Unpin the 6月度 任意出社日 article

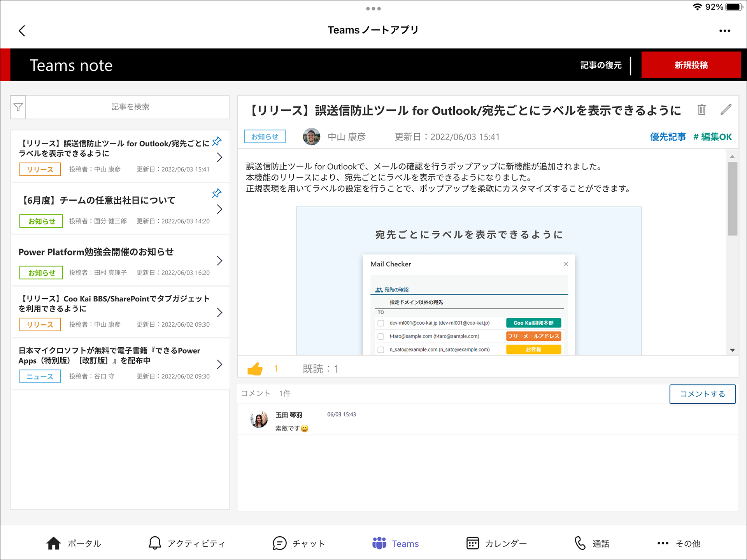coord(217,193)
